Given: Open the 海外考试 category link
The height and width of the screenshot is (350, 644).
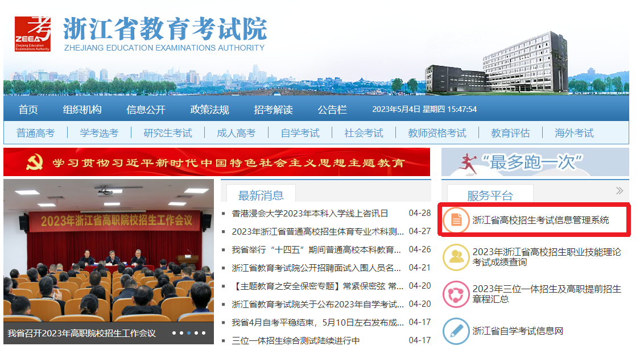Looking at the screenshot, I should click(574, 133).
